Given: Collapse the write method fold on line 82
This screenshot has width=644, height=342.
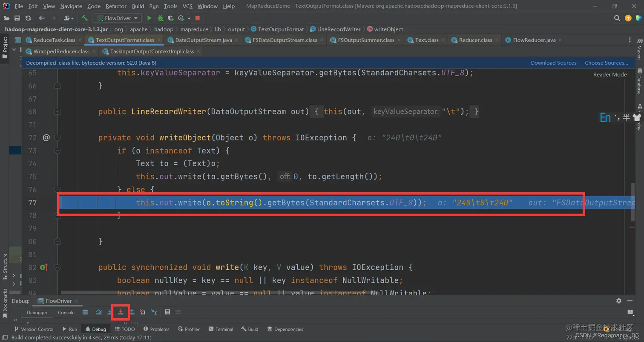Looking at the screenshot, I should pos(57,268).
